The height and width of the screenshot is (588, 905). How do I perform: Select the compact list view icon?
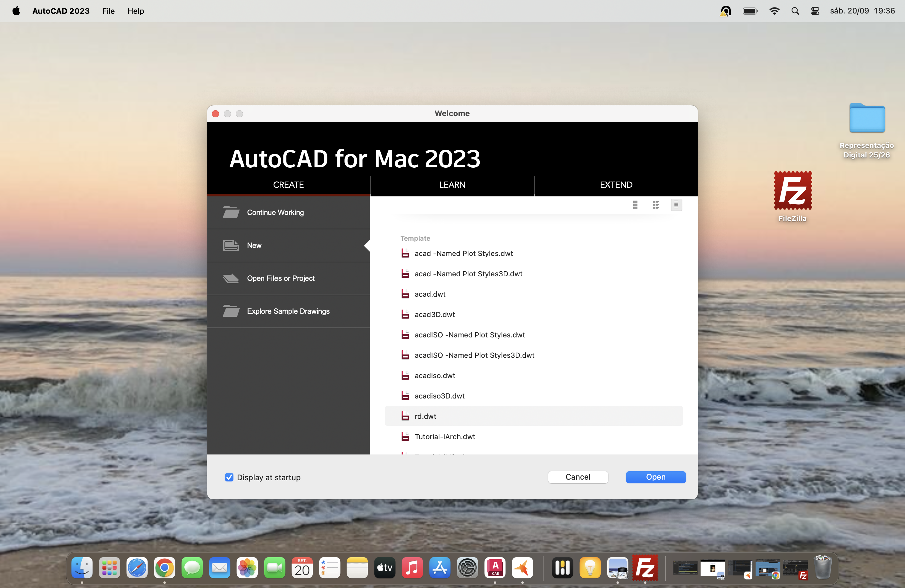point(676,205)
